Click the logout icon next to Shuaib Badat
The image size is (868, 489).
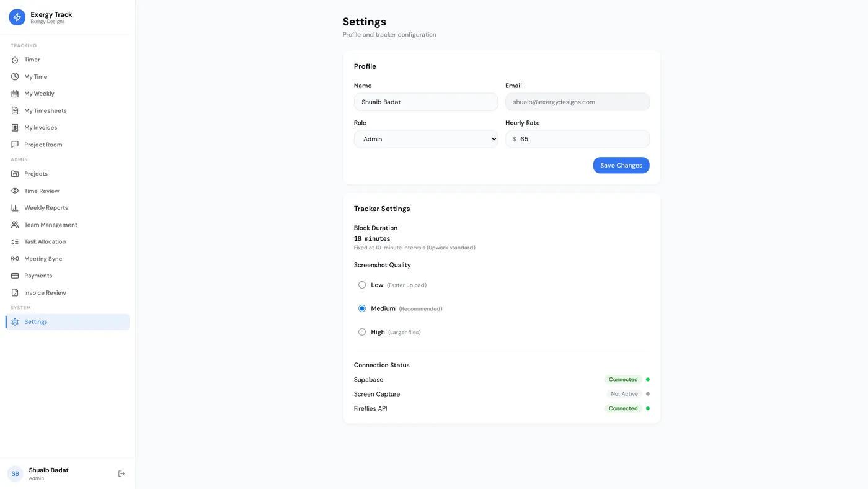(122, 473)
